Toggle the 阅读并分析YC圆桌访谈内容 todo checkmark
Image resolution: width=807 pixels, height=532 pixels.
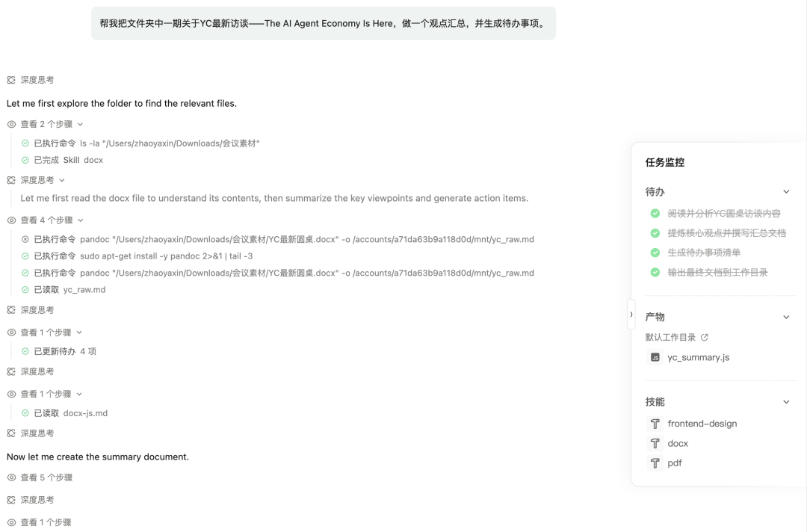(655, 214)
